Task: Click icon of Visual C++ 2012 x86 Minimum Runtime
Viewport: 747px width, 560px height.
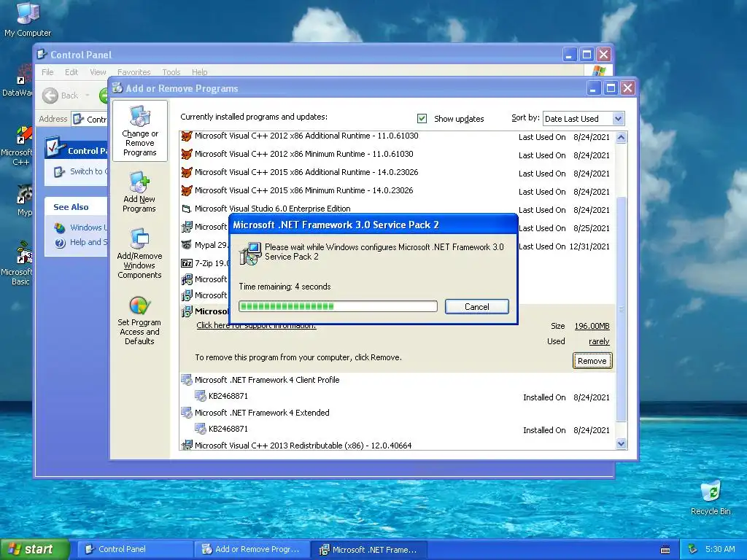Action: click(187, 155)
